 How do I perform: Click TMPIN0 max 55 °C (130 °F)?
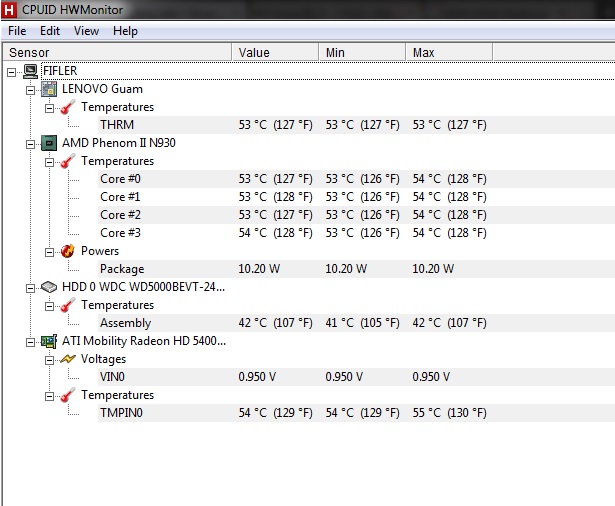449,413
